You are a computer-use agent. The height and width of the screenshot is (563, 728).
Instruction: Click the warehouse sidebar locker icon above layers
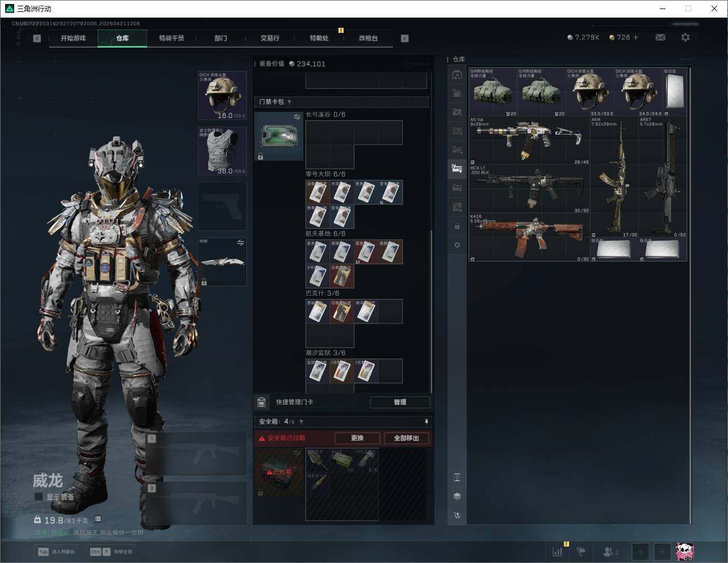(457, 477)
